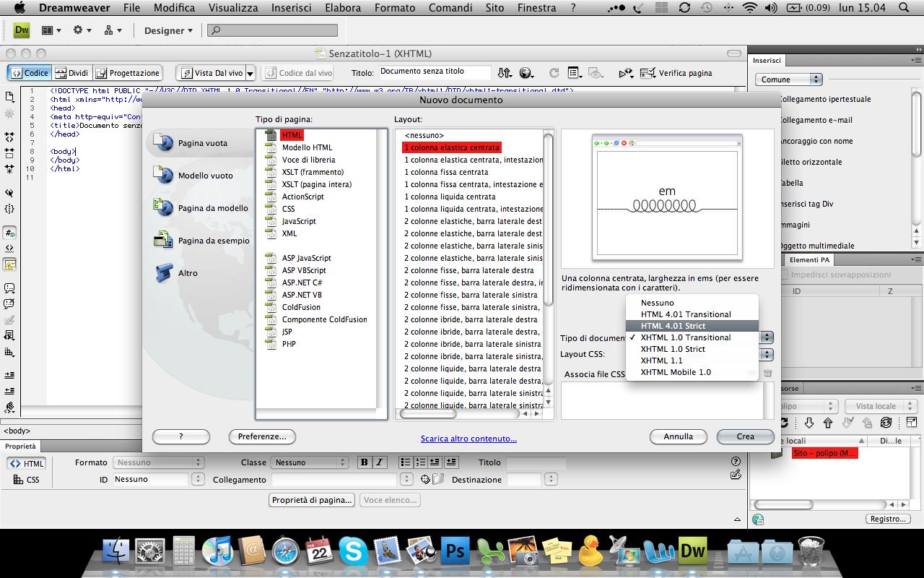Open the site management icon menu
Image resolution: width=924 pixels, height=578 pixels.
(x=113, y=30)
